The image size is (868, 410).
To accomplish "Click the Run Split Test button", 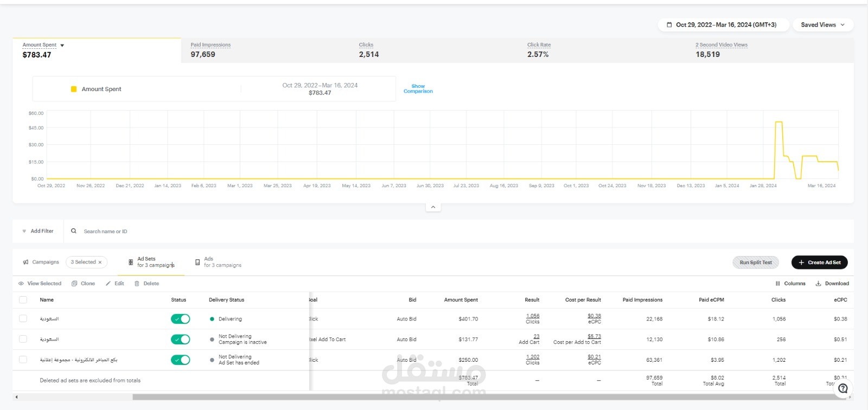I will point(756,262).
